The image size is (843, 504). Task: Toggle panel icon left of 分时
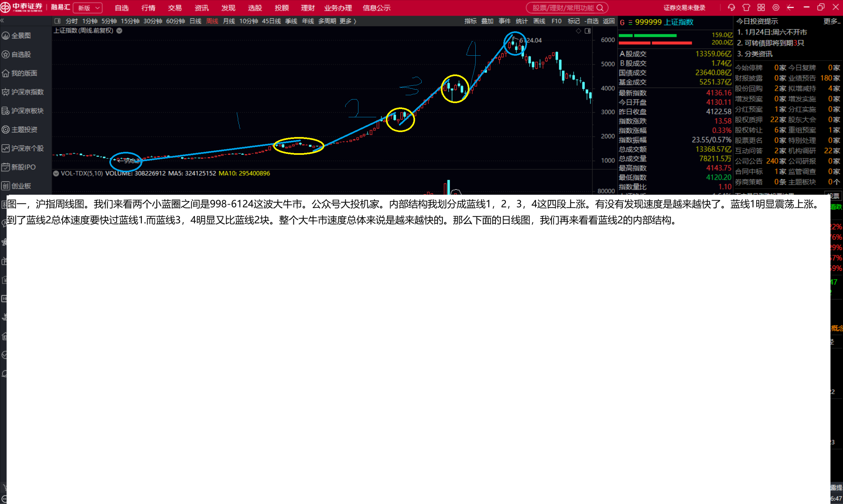pos(57,21)
